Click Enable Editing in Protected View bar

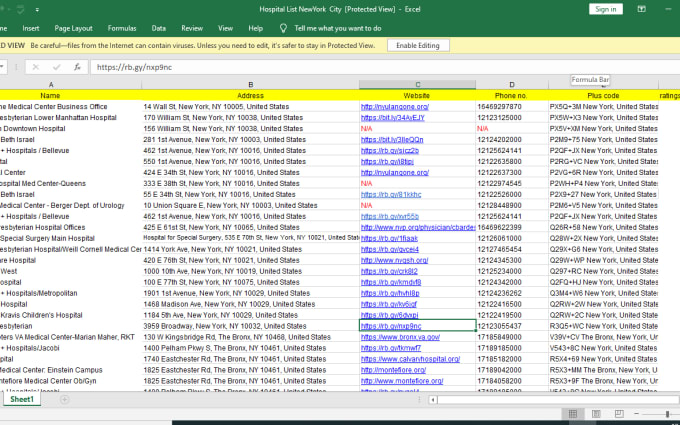click(x=418, y=46)
